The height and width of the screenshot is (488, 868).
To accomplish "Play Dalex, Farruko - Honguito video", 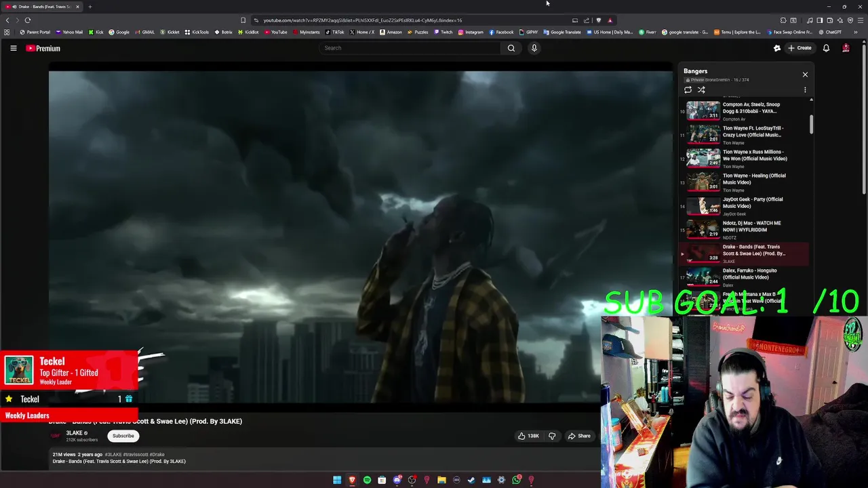I will 744,277.
